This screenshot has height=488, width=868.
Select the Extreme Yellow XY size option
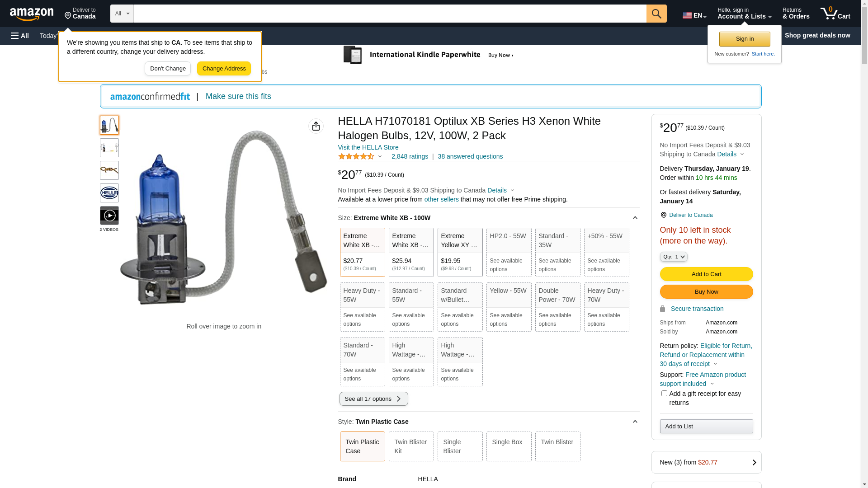460,252
